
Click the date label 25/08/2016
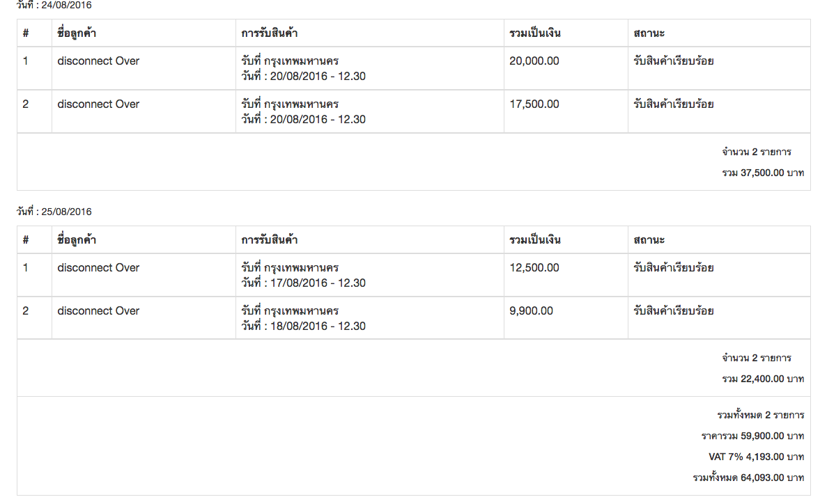tap(54, 212)
